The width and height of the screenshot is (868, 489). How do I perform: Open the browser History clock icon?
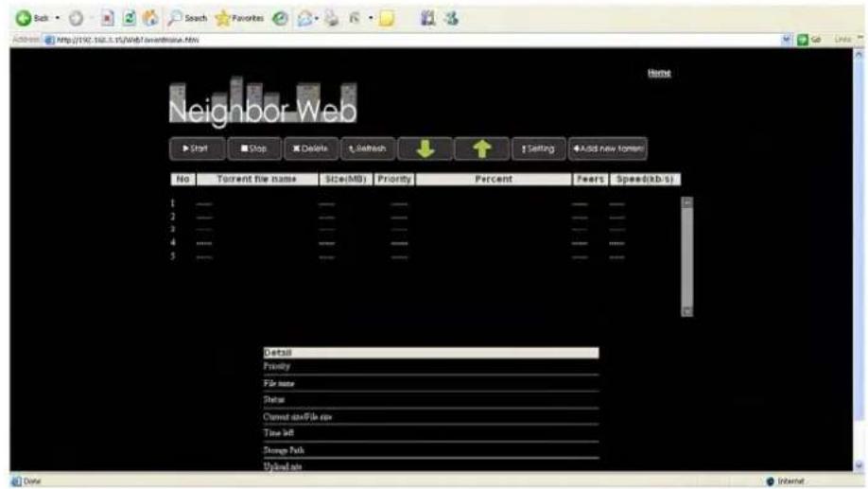tap(280, 19)
